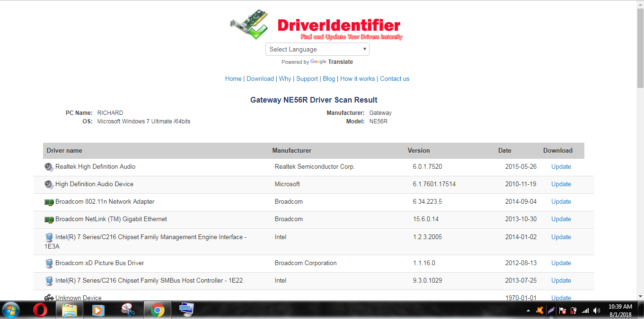Open the Support nav link
This screenshot has width=644, height=319.
307,79
